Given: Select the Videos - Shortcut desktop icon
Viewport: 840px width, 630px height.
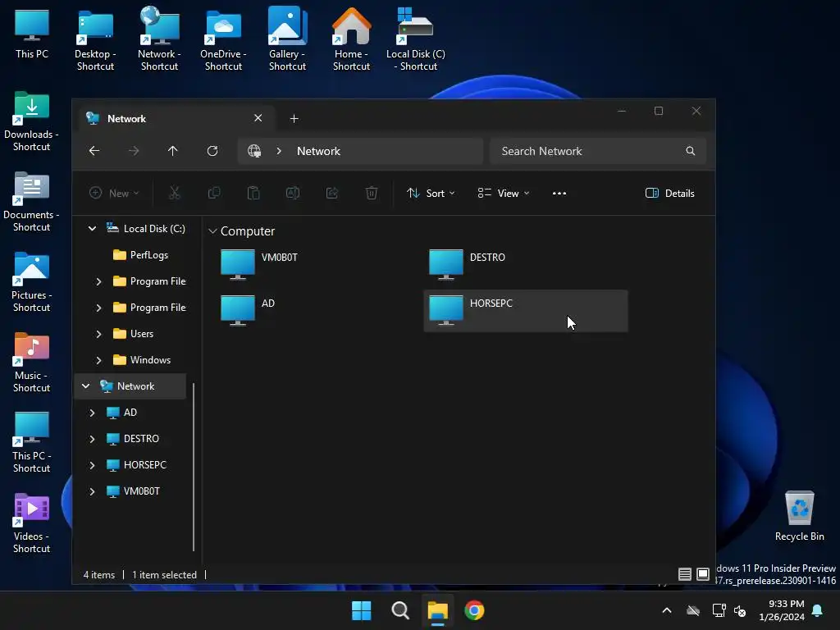Looking at the screenshot, I should pos(32,523).
